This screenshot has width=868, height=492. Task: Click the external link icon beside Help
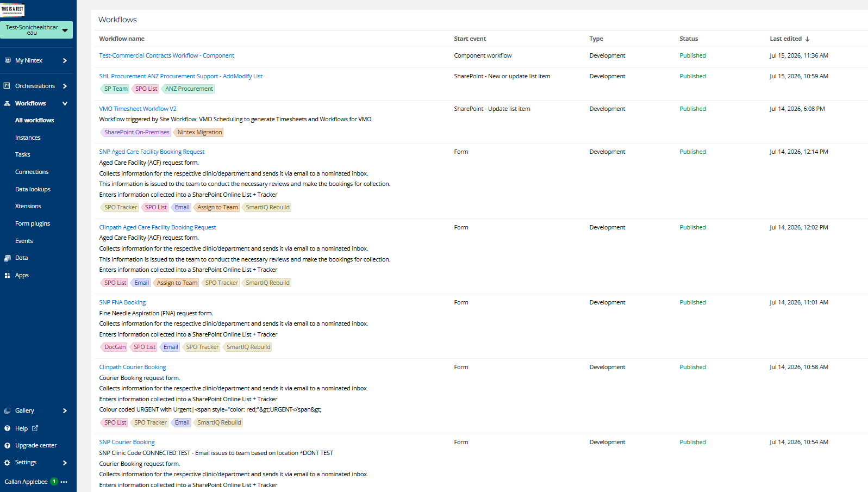click(x=35, y=428)
